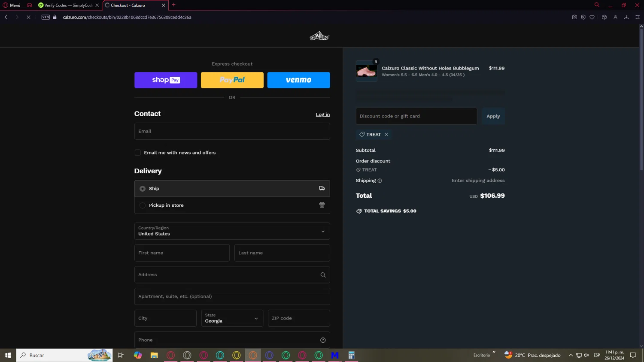Open the extensions cube icon

coord(604,17)
